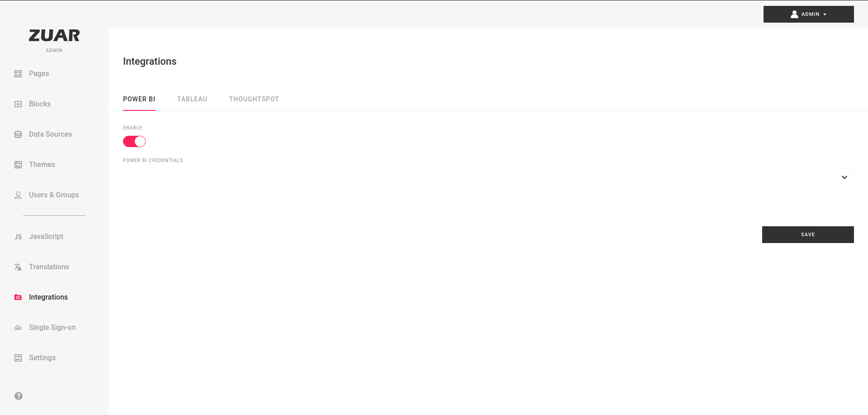
Task: Select Integrations in sidebar
Action: click(48, 297)
